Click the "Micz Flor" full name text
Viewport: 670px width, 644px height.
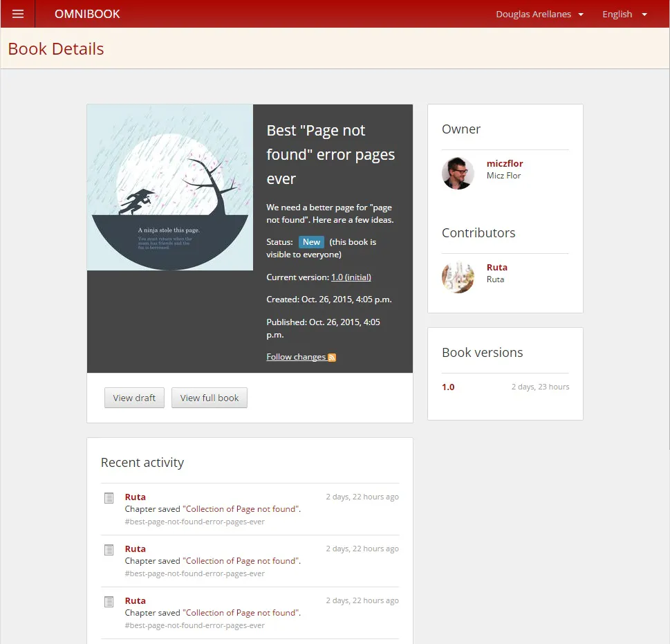click(503, 175)
